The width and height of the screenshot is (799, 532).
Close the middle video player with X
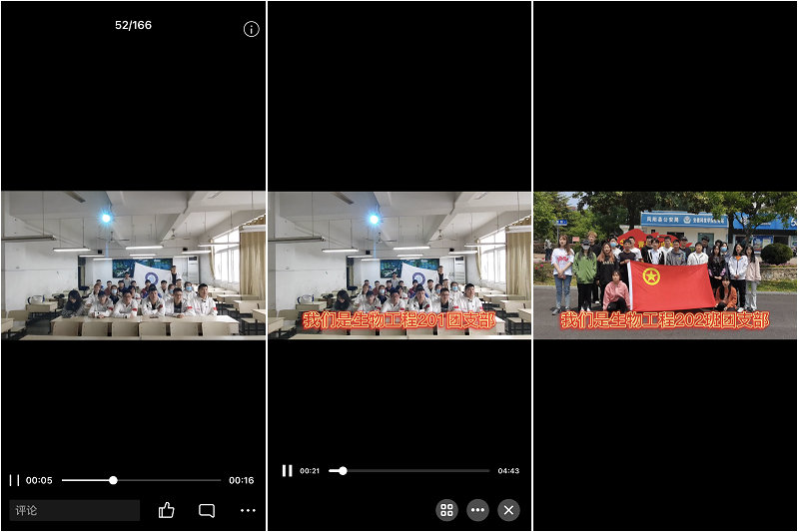[508, 510]
